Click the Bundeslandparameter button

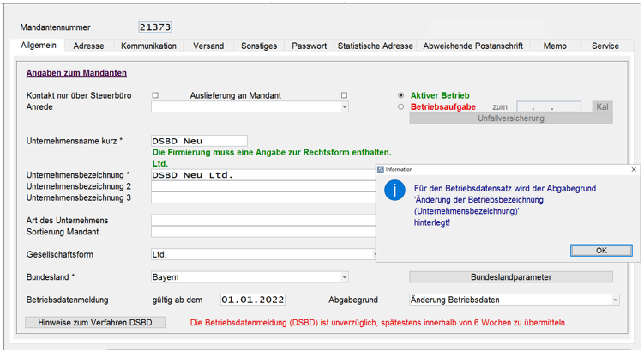510,277
